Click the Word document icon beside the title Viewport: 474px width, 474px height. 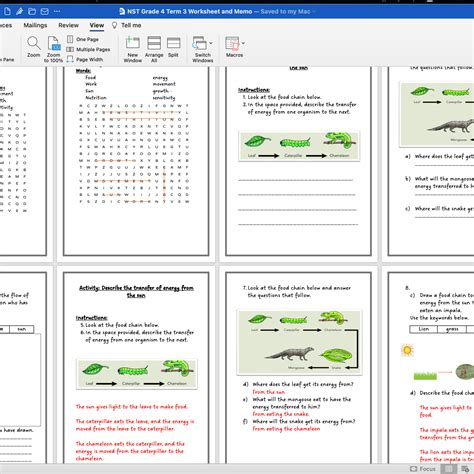tap(122, 12)
